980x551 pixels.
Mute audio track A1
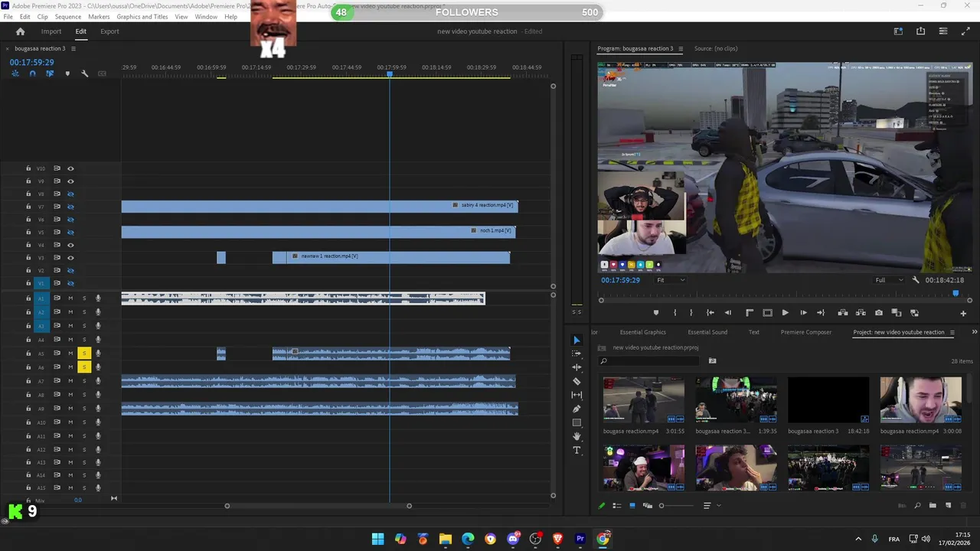[x=70, y=298]
